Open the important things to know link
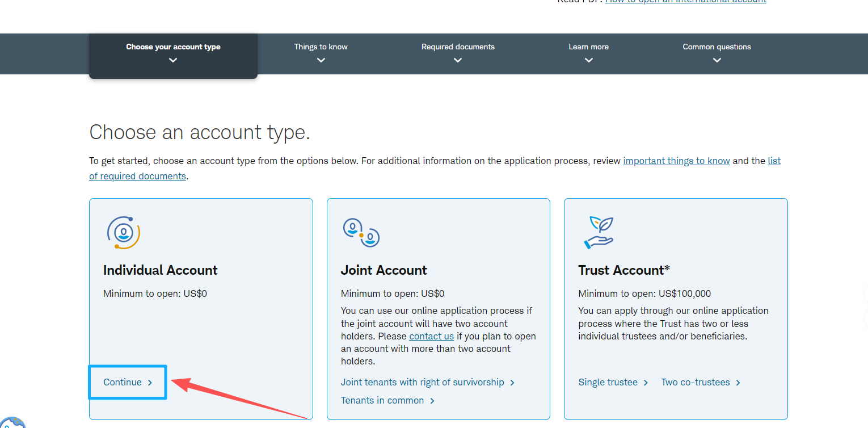This screenshot has width=868, height=428. tap(676, 161)
